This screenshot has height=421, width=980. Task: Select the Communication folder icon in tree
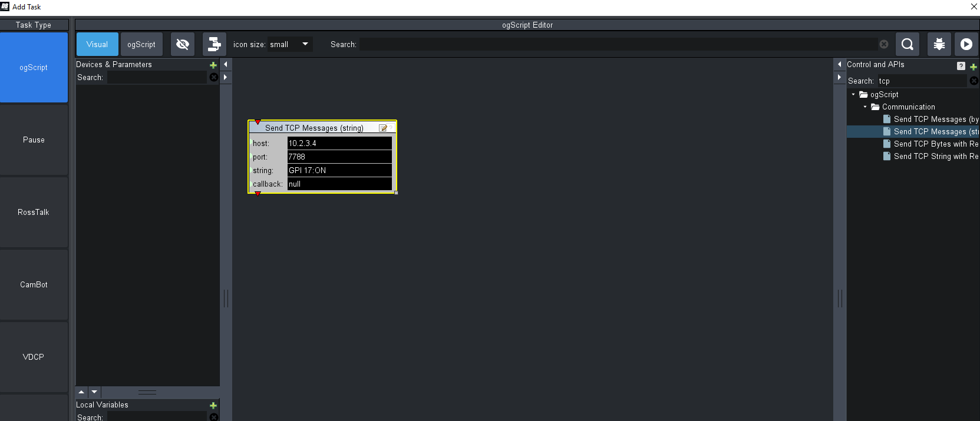[x=875, y=107]
